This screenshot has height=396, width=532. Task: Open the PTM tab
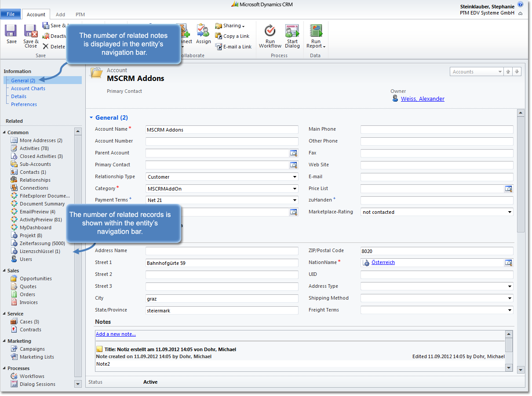(80, 15)
